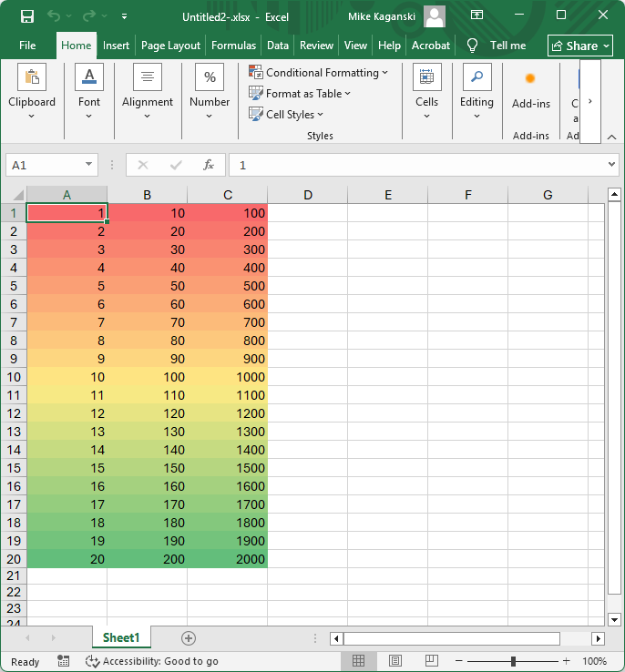Add a new sheet with plus icon
625x672 pixels.
189,638
